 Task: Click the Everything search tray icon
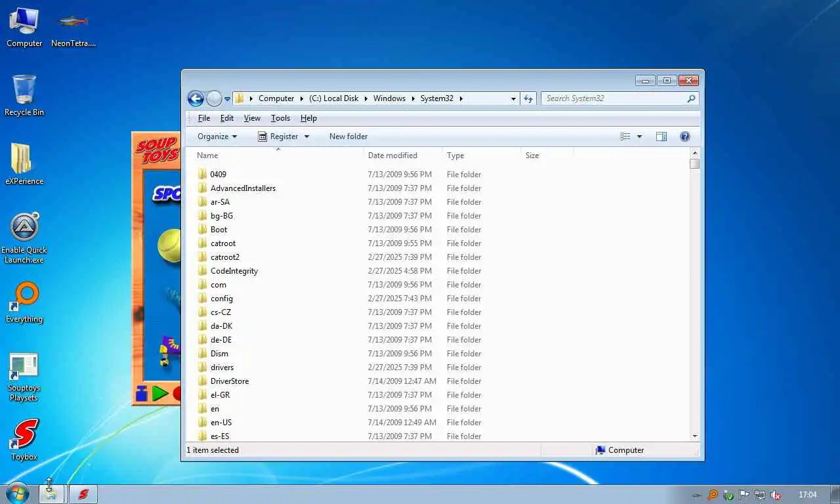coord(713,495)
